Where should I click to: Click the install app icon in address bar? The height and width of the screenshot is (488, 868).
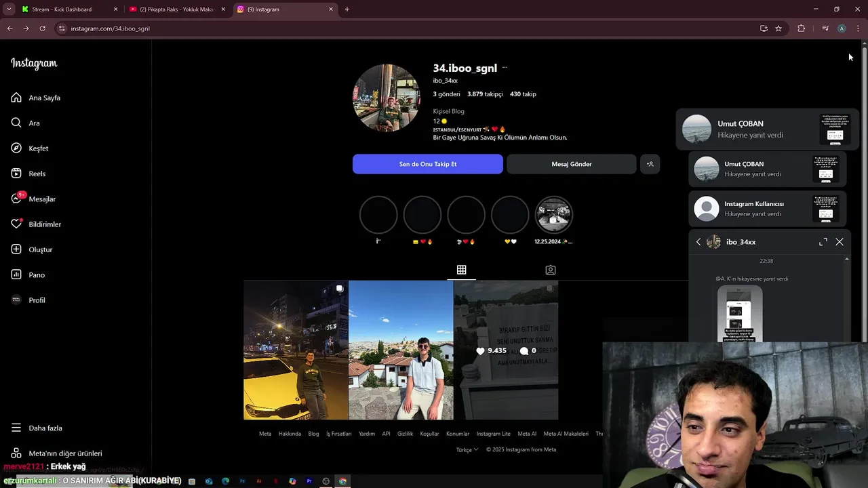764,28
